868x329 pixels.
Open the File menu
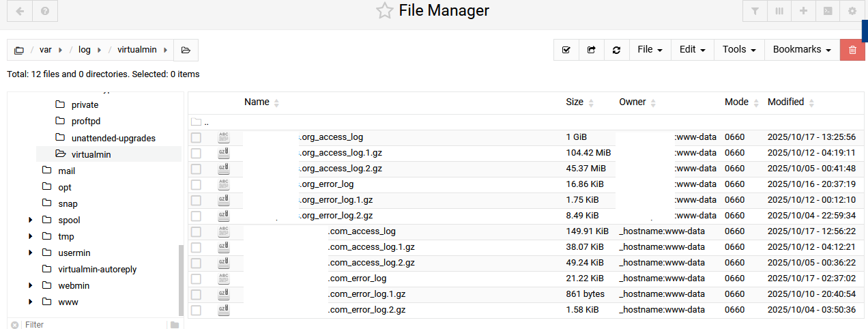pyautogui.click(x=650, y=50)
